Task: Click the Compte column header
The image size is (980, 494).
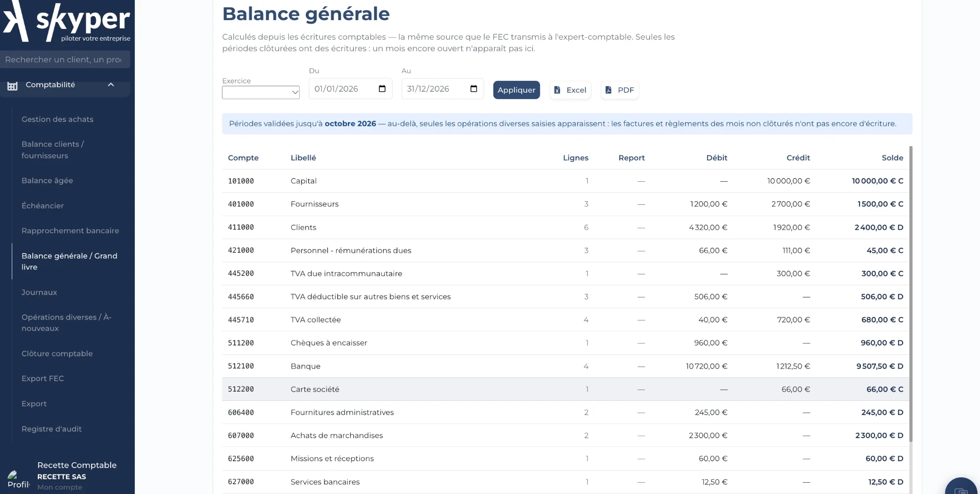Action: 243,158
